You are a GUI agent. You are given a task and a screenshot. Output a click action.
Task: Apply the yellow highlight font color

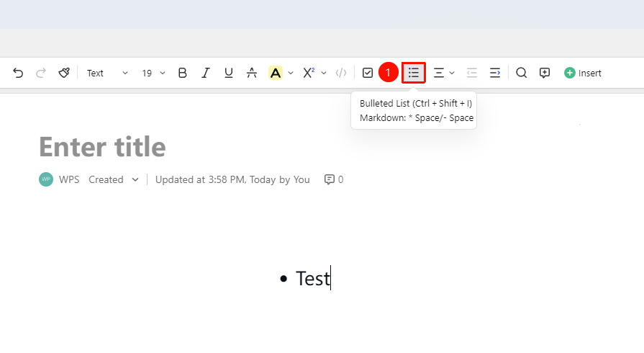click(x=276, y=73)
